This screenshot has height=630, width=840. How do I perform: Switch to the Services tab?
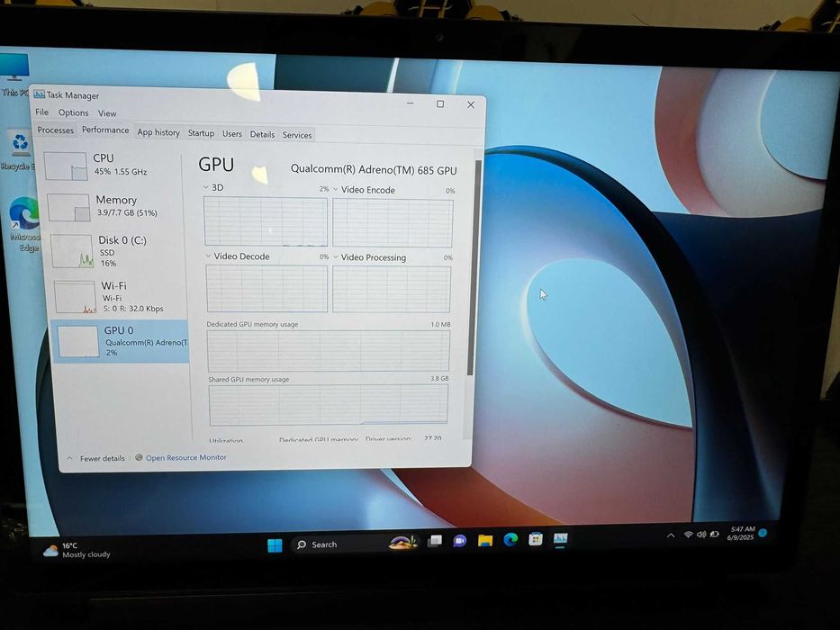point(297,135)
